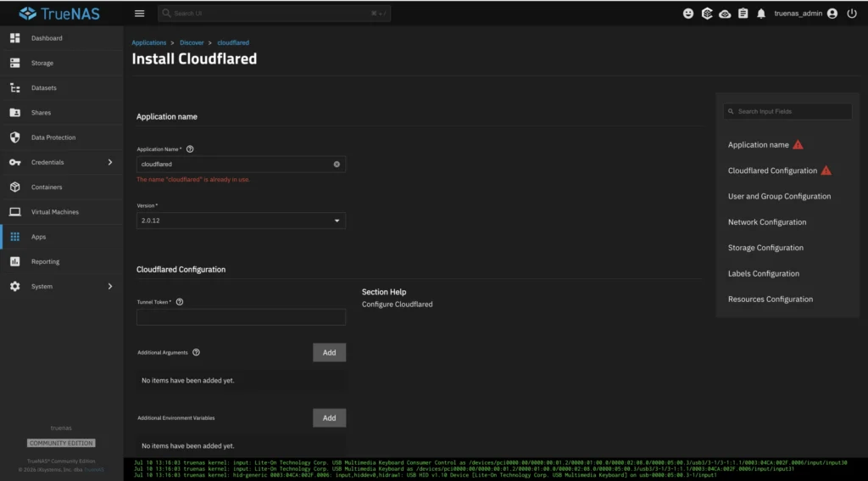
Task: Click the power button icon
Action: coord(852,14)
